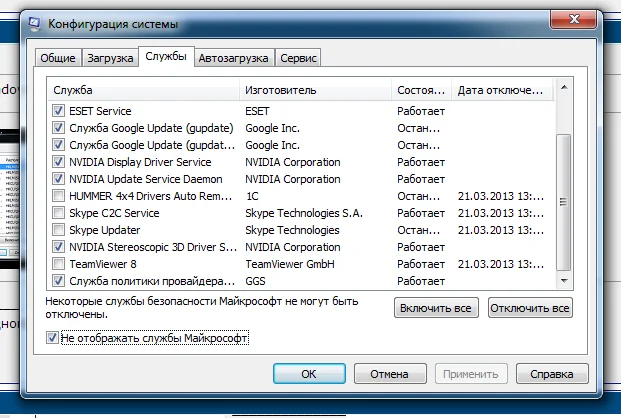Go to the Автозагрузка tab

click(234, 58)
